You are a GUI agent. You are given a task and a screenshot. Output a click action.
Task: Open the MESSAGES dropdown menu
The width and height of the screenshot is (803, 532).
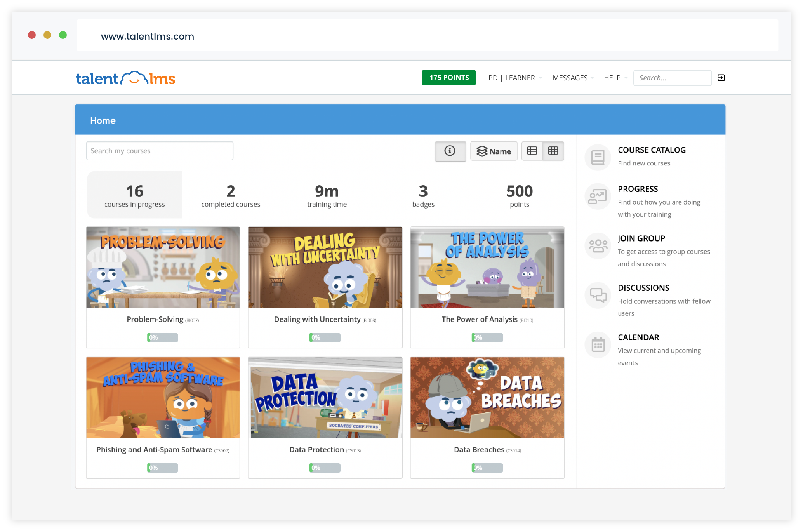[x=573, y=78]
